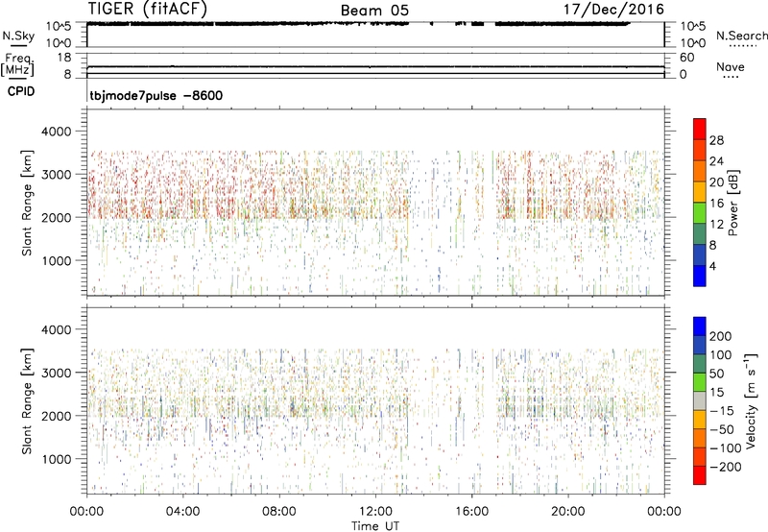Click the "-100" velocity colorbar label
This screenshot has height=532, width=768.
pos(726,448)
